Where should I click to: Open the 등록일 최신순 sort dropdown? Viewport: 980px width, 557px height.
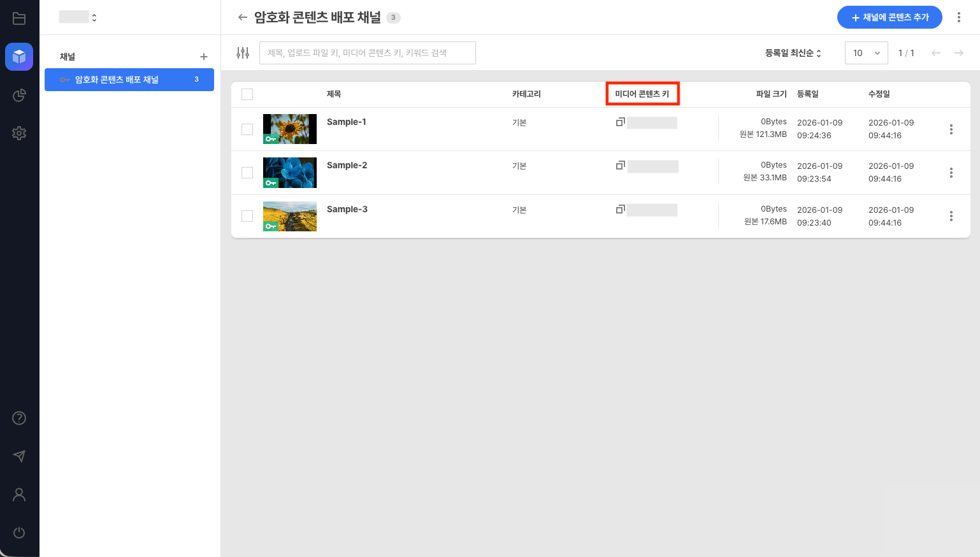(x=793, y=53)
